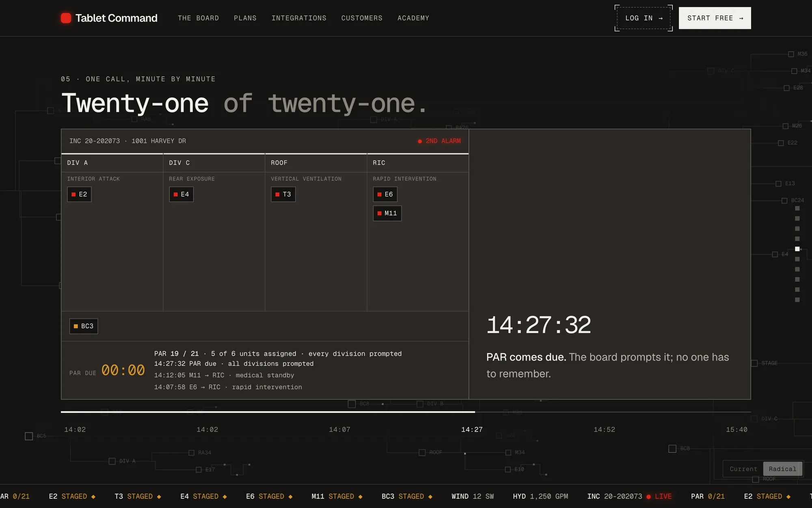Go to the PLANS page
This screenshot has width=812, height=508.
[x=245, y=18]
